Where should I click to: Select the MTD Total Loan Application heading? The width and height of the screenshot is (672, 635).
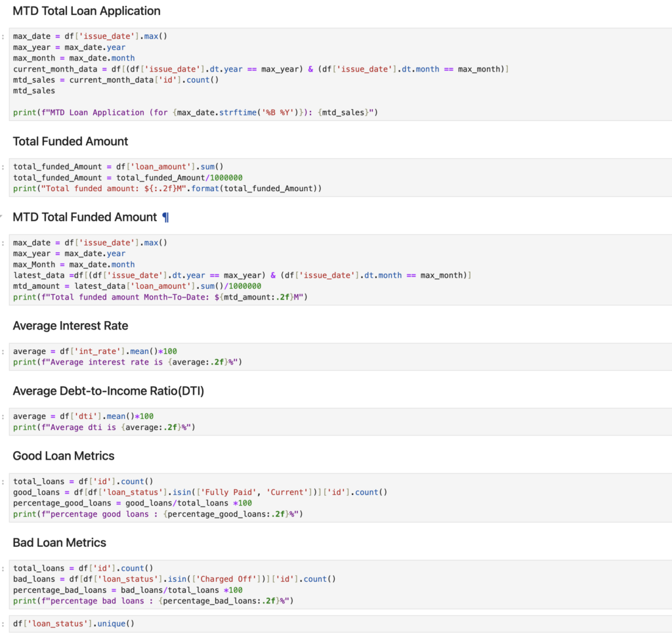tap(86, 11)
